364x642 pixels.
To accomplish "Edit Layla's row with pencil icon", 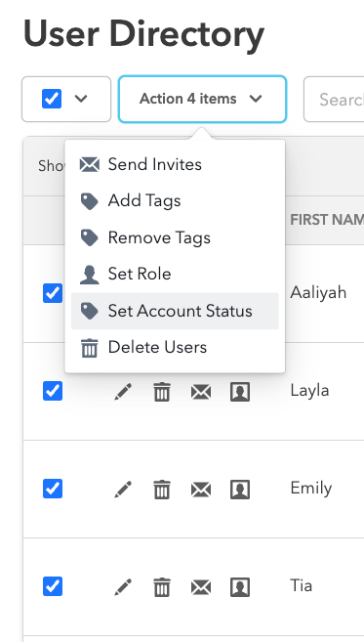I will point(123,392).
